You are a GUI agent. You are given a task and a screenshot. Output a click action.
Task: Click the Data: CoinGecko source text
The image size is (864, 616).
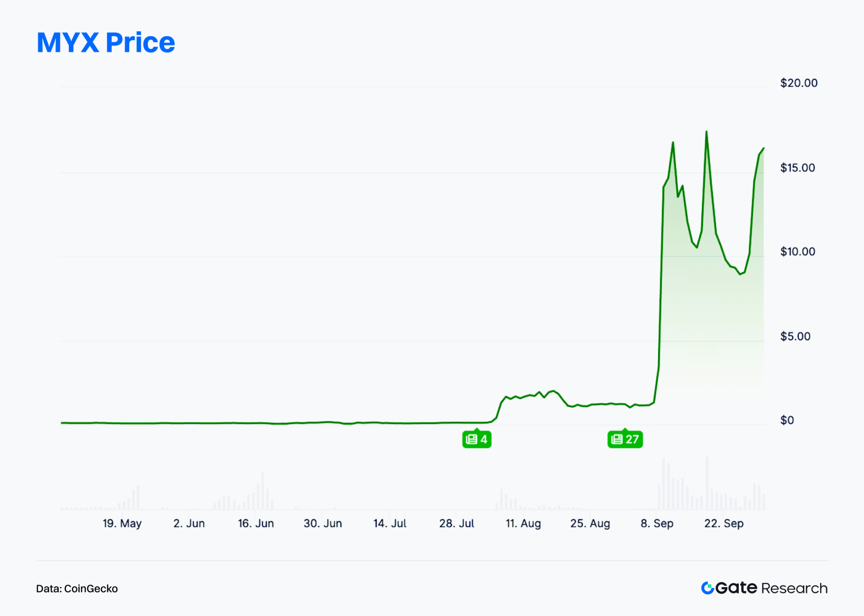[77, 588]
